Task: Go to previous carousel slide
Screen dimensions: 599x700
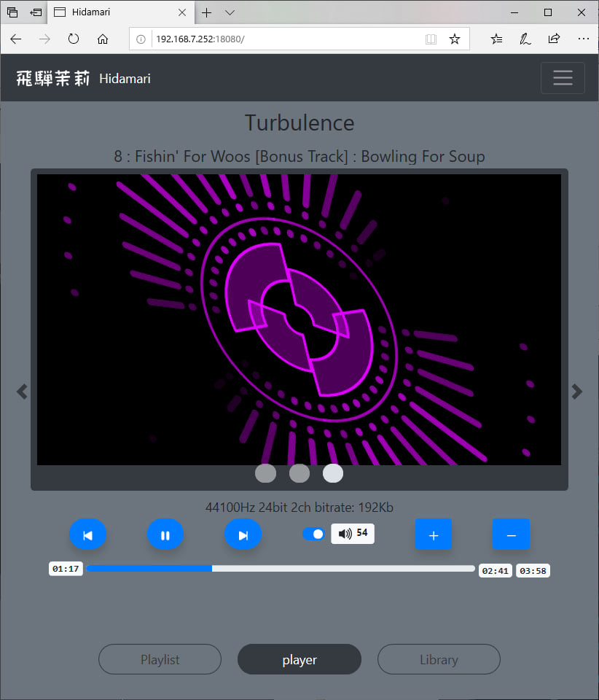Action: 22,392
